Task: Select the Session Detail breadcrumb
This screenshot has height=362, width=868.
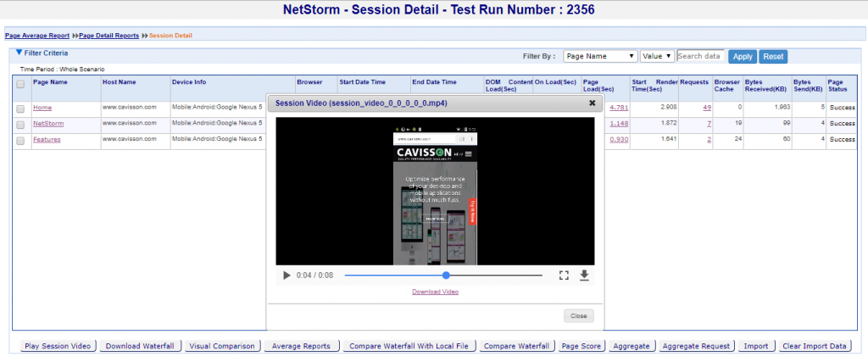Action: pos(170,36)
